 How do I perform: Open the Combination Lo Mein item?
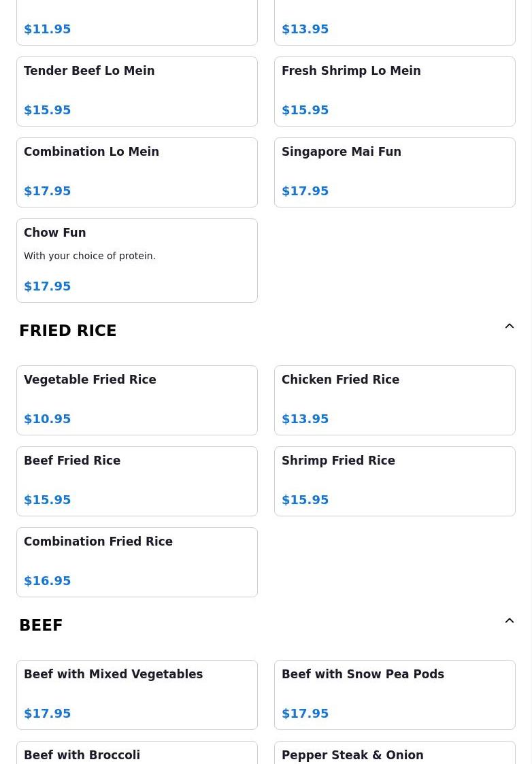coord(137,172)
